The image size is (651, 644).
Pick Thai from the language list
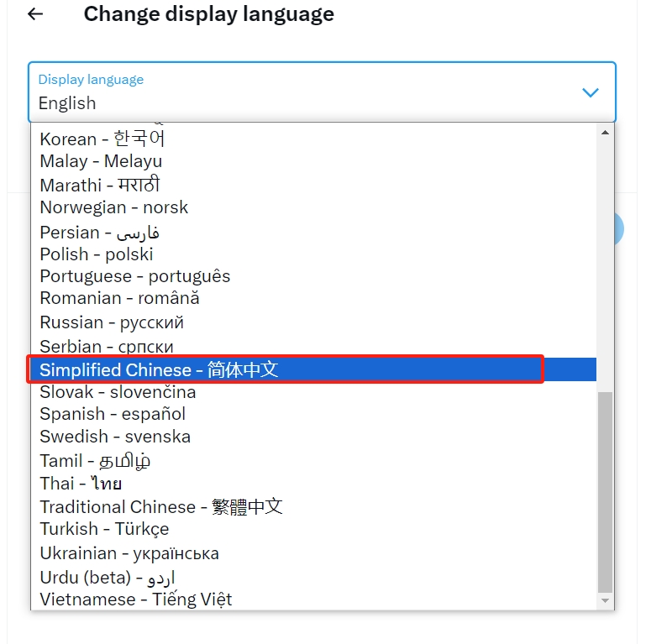point(81,484)
